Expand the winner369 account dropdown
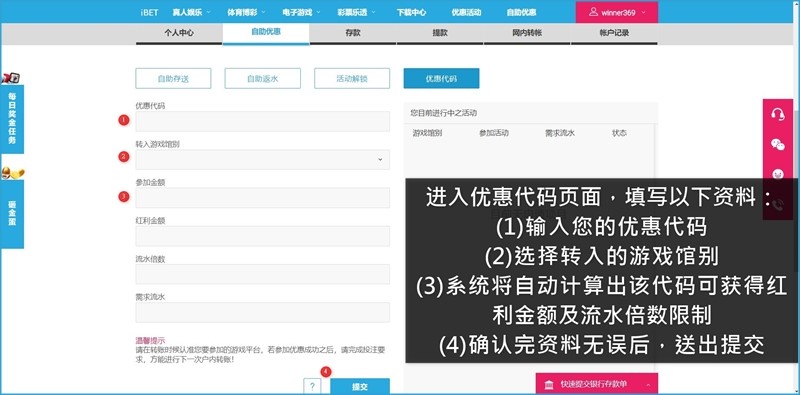This screenshot has width=800, height=395. 643,13
